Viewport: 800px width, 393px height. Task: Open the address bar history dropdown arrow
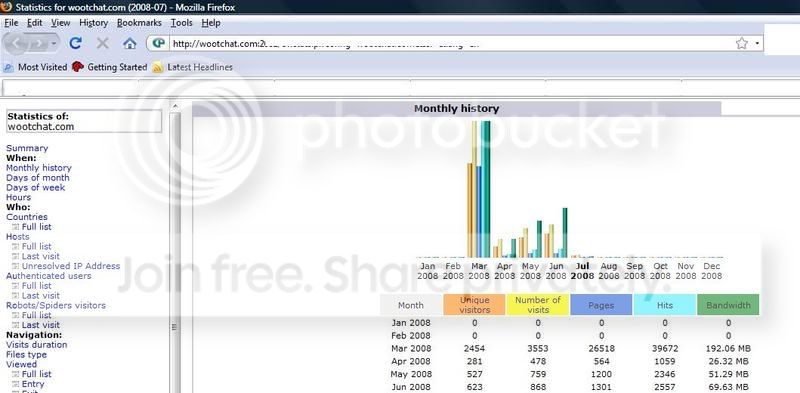click(757, 43)
